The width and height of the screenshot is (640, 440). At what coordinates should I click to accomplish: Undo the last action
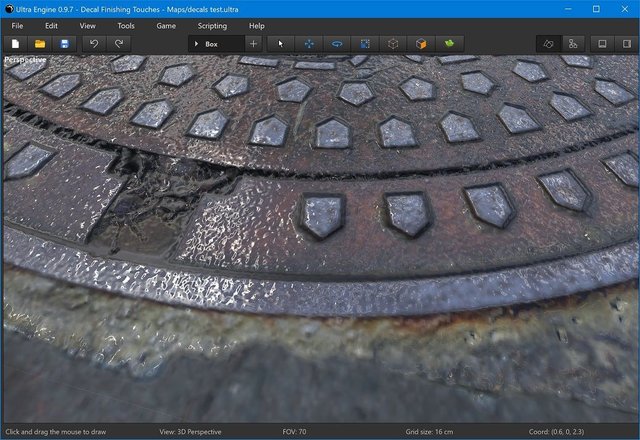(x=94, y=44)
